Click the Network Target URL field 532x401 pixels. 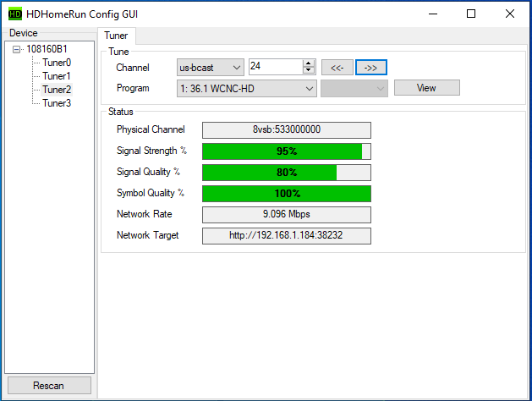[x=286, y=235]
